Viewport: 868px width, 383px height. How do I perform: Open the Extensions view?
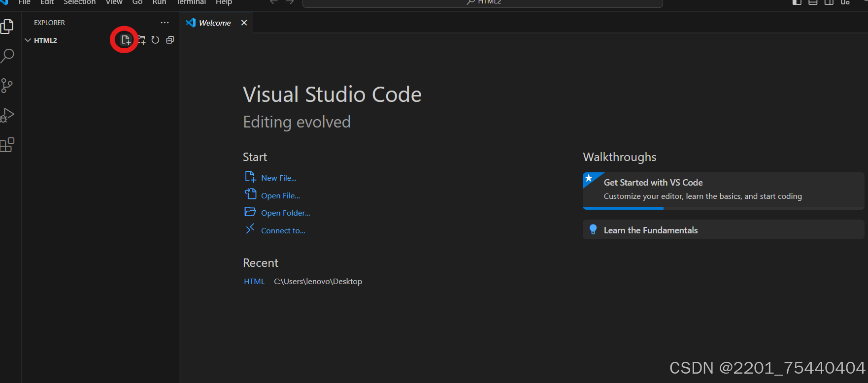[x=7, y=145]
